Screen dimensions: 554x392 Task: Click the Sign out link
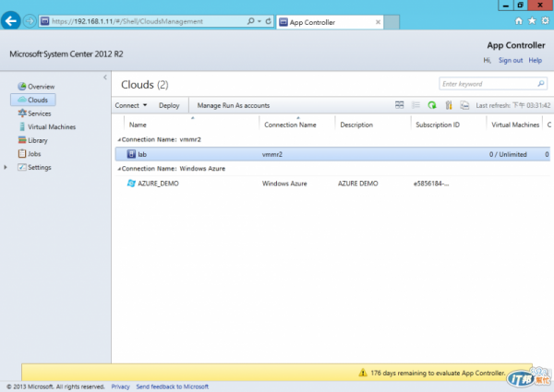pyautogui.click(x=511, y=60)
